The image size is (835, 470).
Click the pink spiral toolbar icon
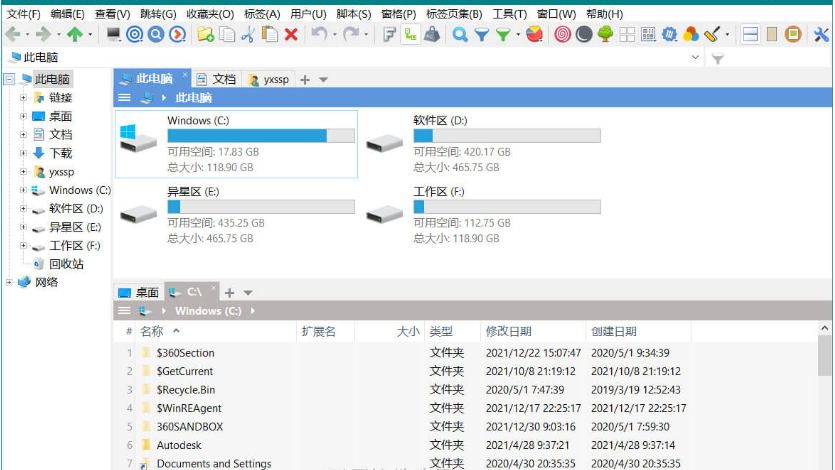tap(562, 35)
